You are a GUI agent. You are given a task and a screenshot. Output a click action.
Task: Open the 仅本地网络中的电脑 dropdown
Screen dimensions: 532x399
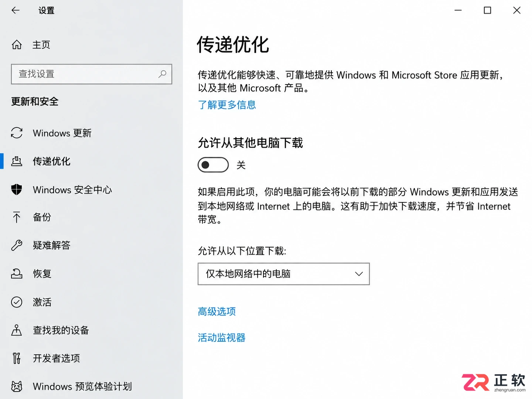(x=284, y=274)
